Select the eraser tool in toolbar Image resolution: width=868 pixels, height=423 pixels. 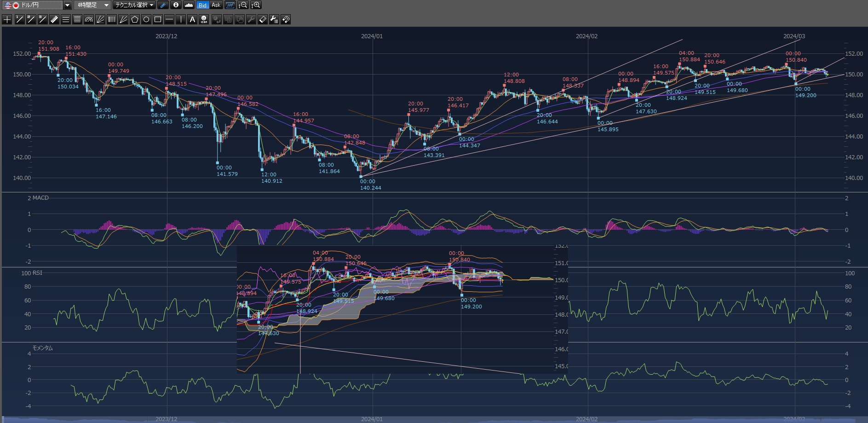263,19
